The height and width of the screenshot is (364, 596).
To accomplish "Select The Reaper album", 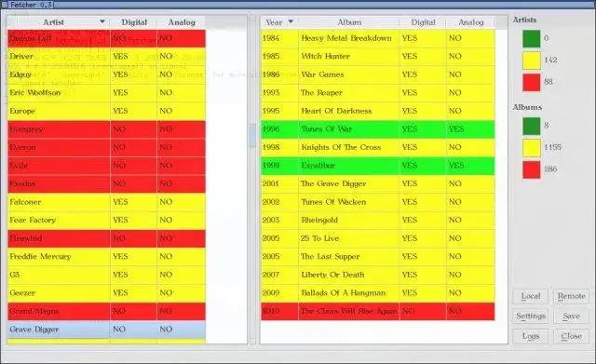I will click(378, 93).
